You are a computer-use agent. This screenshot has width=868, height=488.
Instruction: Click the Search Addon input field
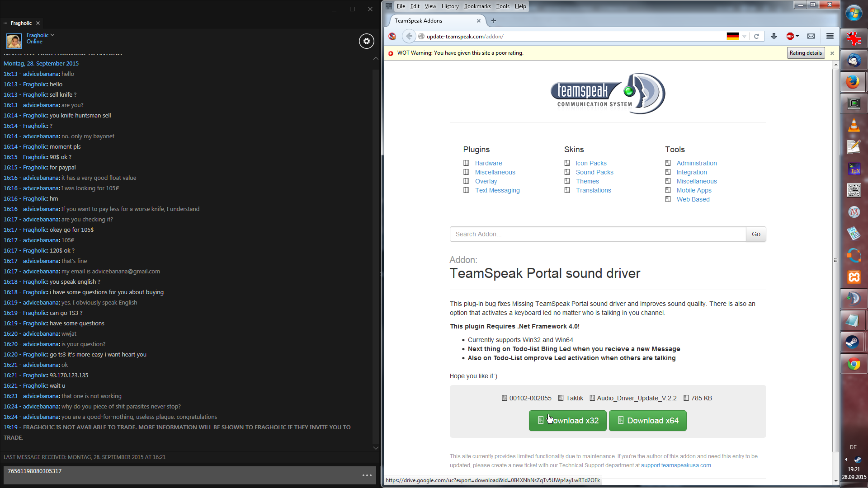(597, 234)
